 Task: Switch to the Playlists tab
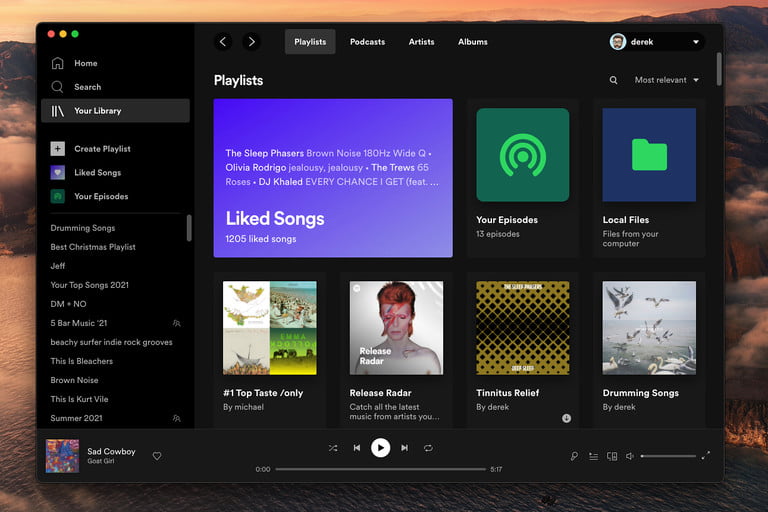coord(310,42)
